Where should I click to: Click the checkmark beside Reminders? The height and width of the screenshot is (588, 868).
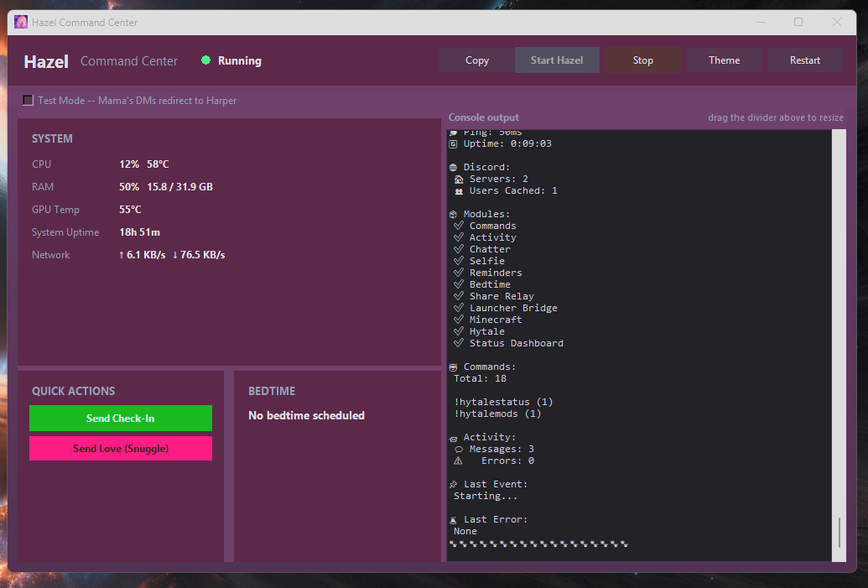pos(459,273)
